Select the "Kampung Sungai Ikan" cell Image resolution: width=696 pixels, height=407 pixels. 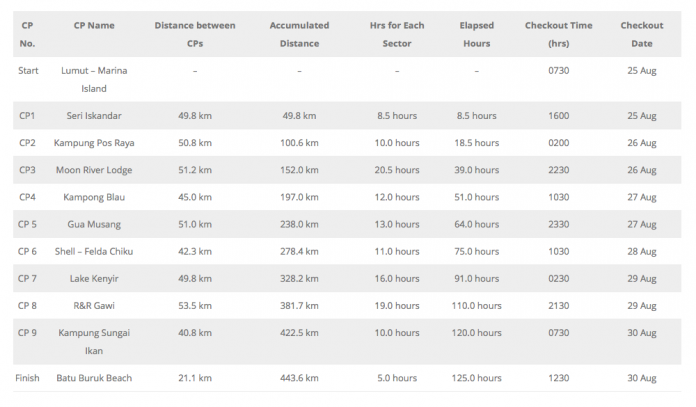coord(94,342)
